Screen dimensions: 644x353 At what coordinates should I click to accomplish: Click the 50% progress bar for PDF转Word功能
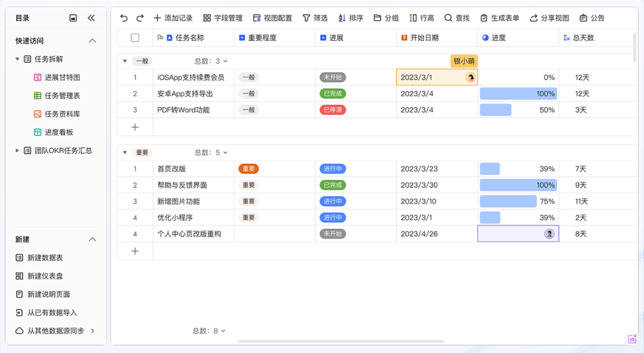tap(496, 110)
